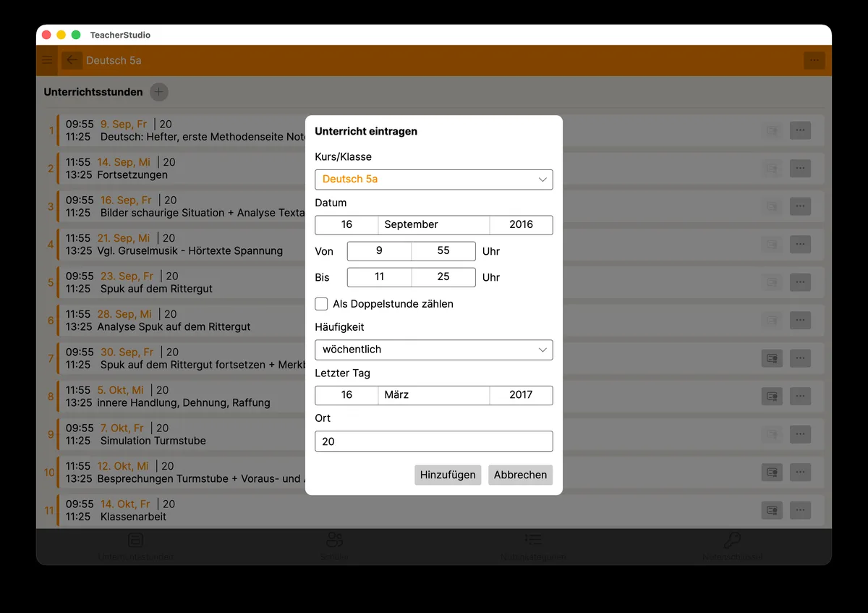Click the Ort field containing 20

[434, 441]
